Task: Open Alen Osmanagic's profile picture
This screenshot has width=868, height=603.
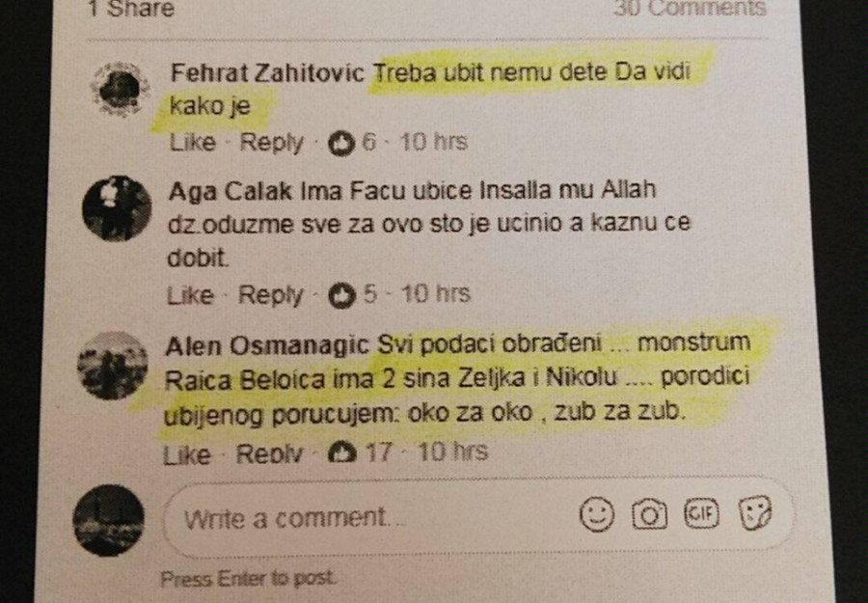Action: pyautogui.click(x=113, y=366)
